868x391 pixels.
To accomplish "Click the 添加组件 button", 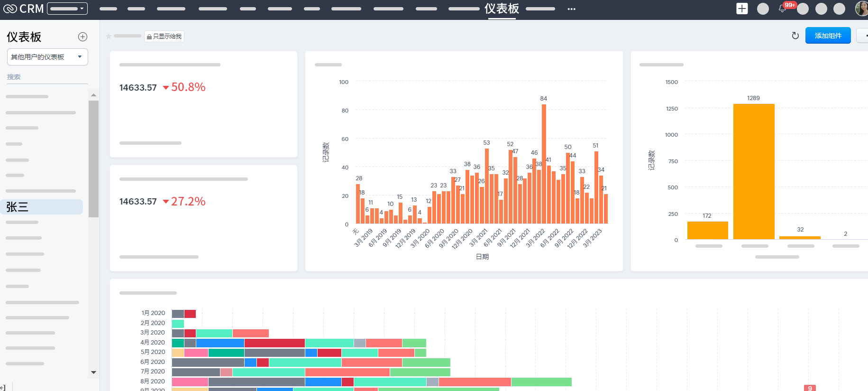I will tap(828, 36).
